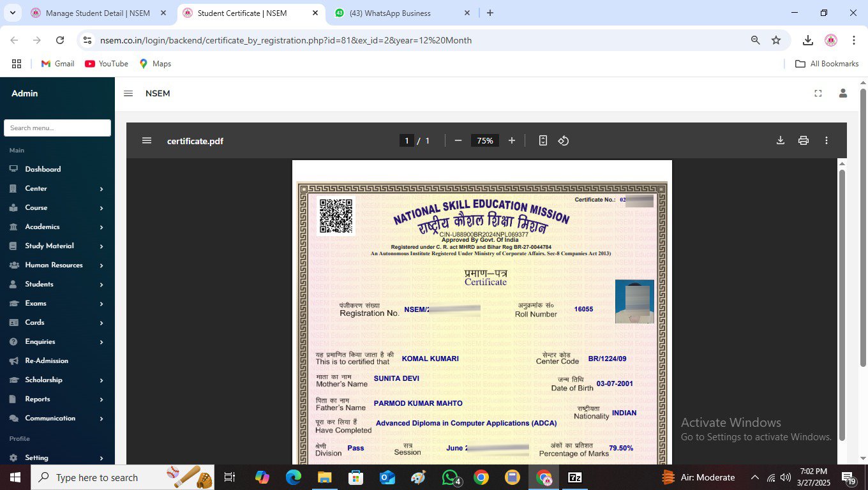868x490 pixels.
Task: Print the certificate PDF
Action: (x=804, y=140)
